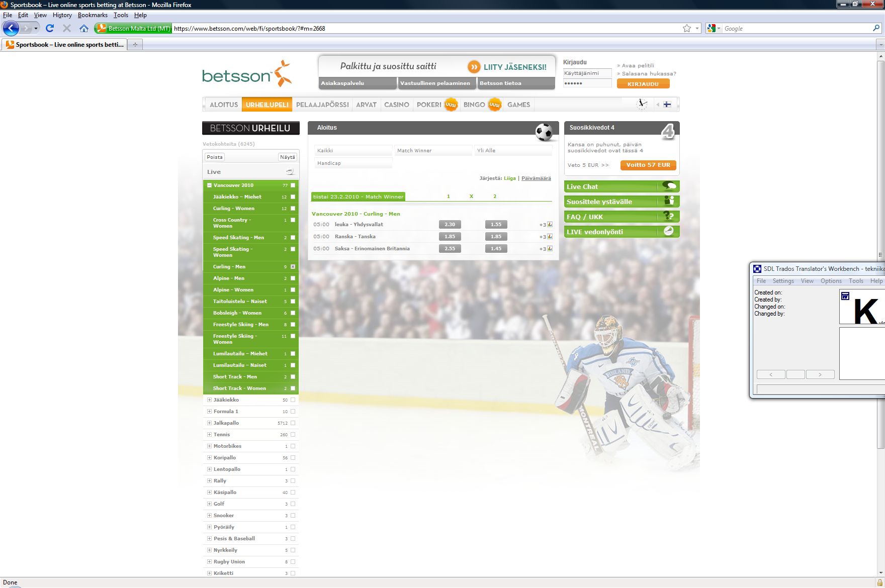Click the bookmark star icon in address bar
Viewport: 885px width, 588px height.
point(687,28)
